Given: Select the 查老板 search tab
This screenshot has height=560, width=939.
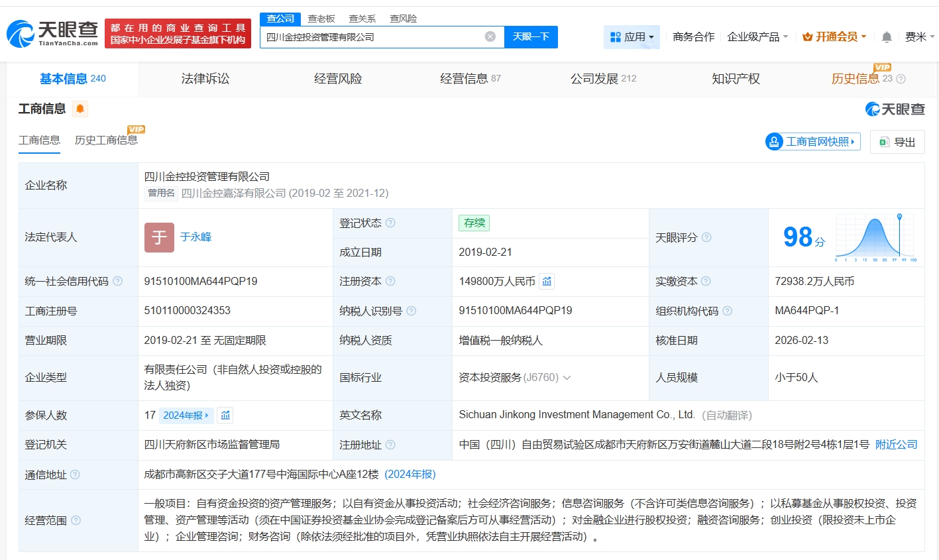Looking at the screenshot, I should (x=321, y=19).
